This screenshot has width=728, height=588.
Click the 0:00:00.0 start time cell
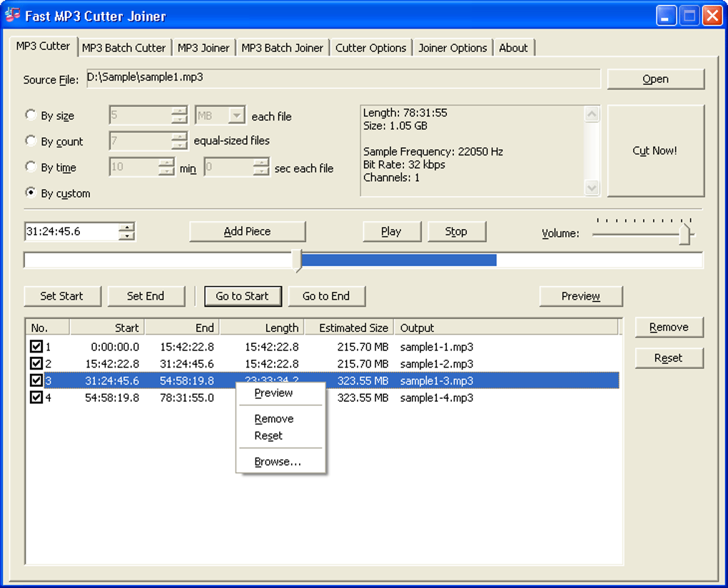tap(115, 347)
